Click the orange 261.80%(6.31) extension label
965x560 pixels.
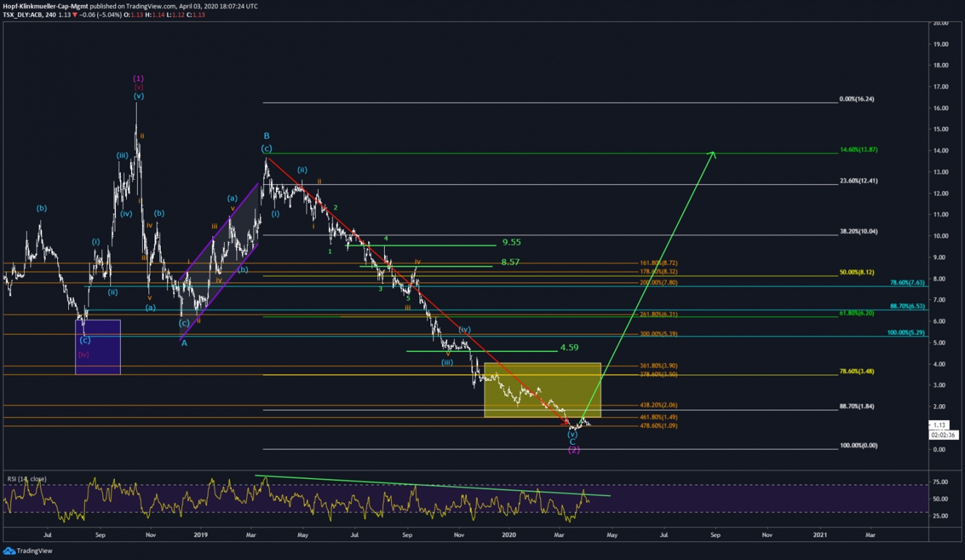(659, 314)
